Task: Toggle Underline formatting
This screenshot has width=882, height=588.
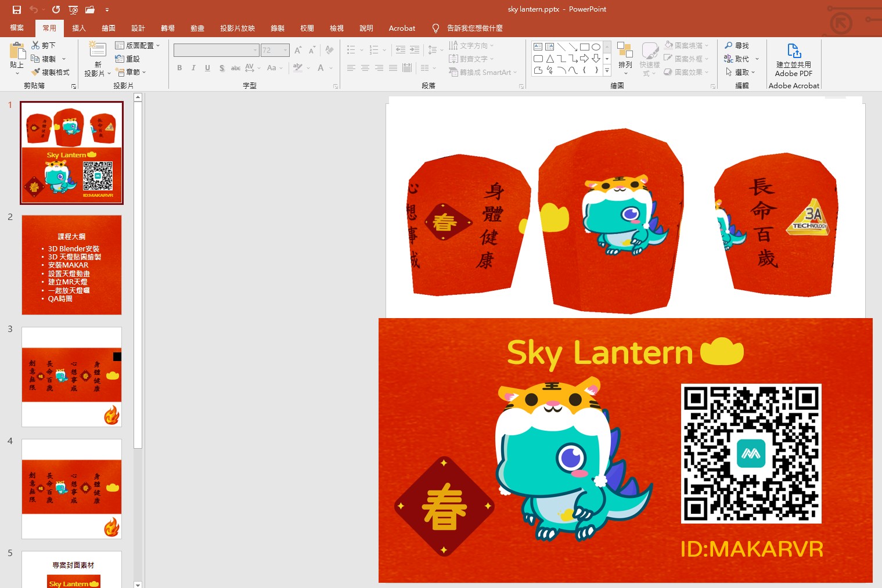Action: pyautogui.click(x=207, y=68)
